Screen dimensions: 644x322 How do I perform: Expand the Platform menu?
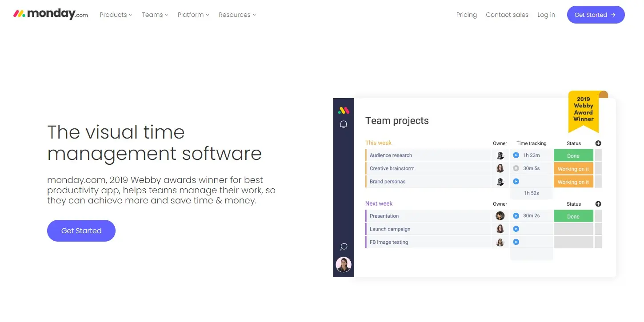point(193,15)
